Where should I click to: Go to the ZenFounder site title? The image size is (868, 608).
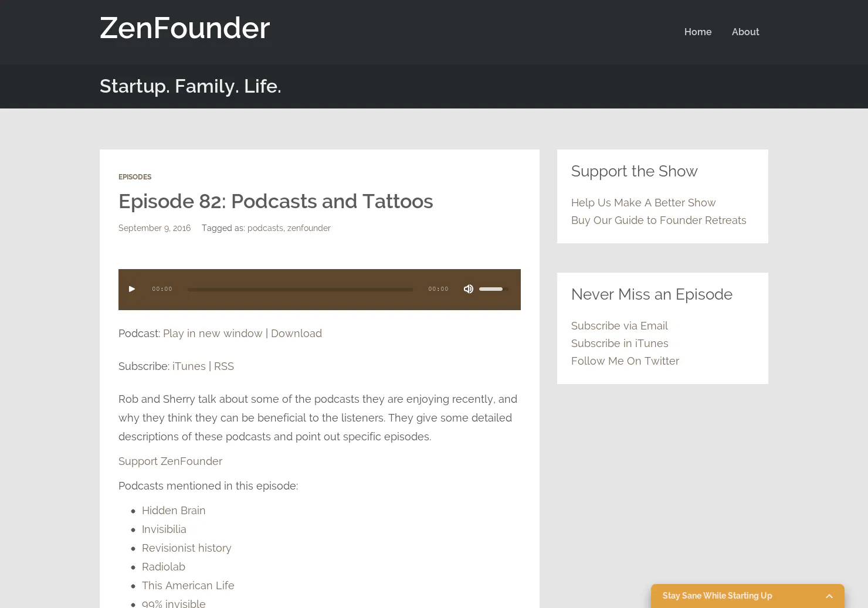point(185,28)
